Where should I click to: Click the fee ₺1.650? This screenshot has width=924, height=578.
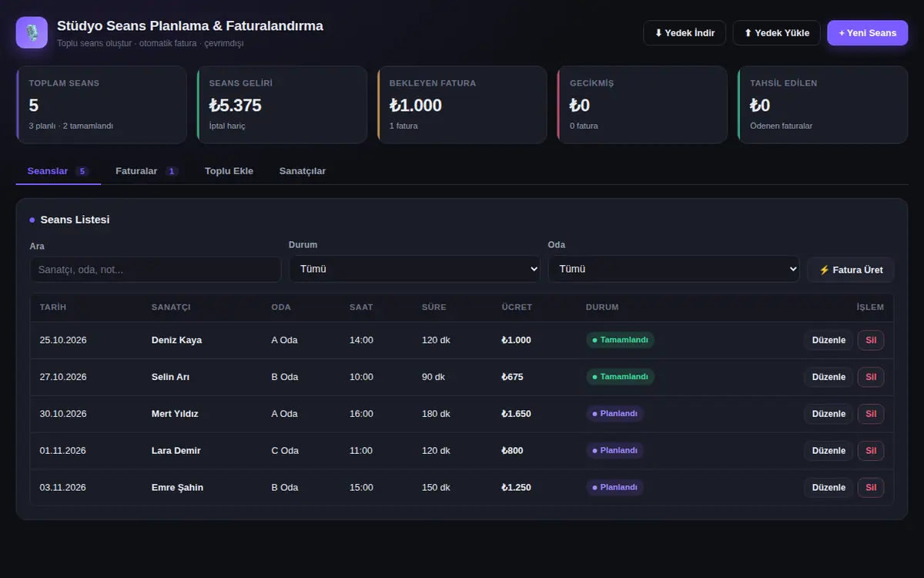coord(516,414)
